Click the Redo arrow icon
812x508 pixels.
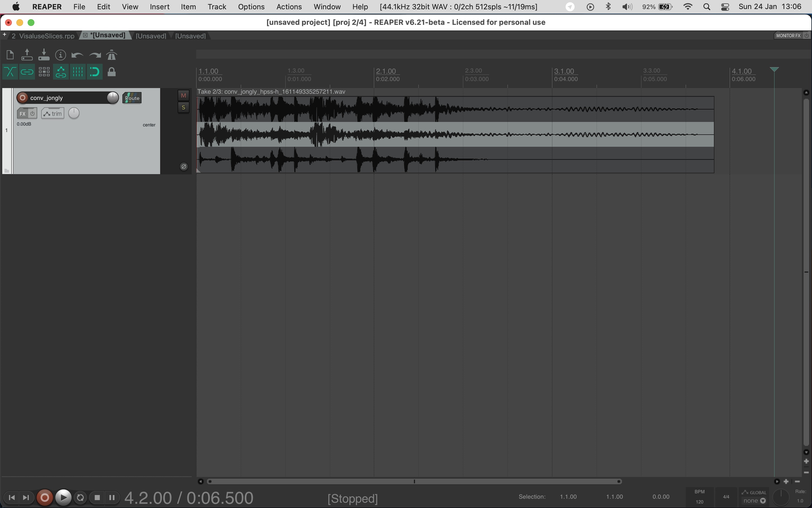(95, 55)
